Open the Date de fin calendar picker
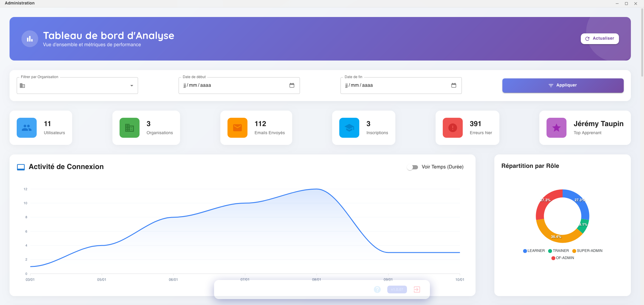The image size is (644, 305). pyautogui.click(x=454, y=85)
